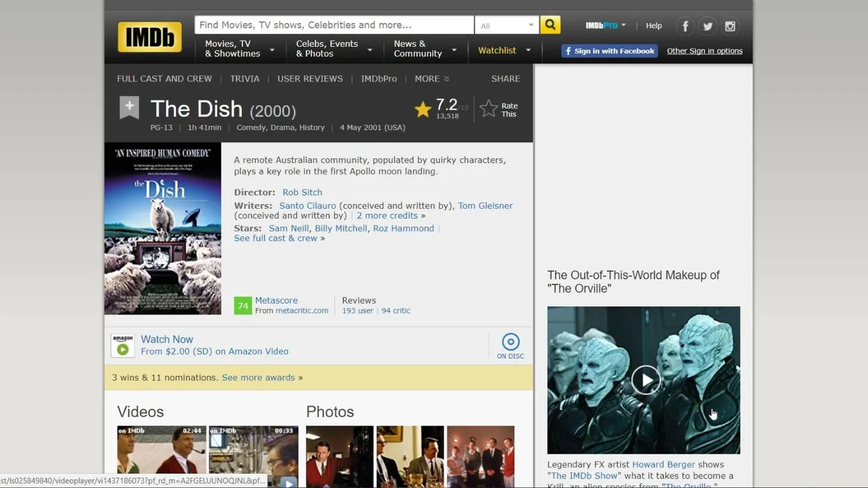Open third photo thumbnail under Photos

coord(481,457)
